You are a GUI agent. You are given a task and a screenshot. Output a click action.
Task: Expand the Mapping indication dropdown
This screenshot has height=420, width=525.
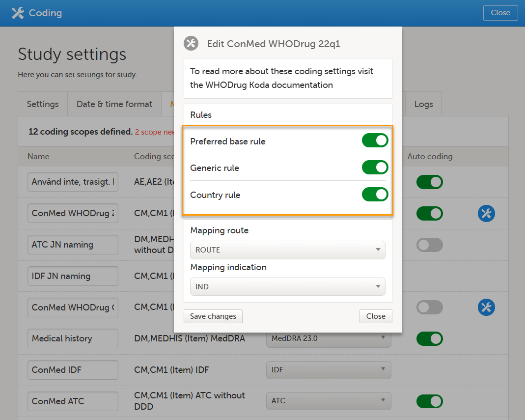tap(287, 287)
